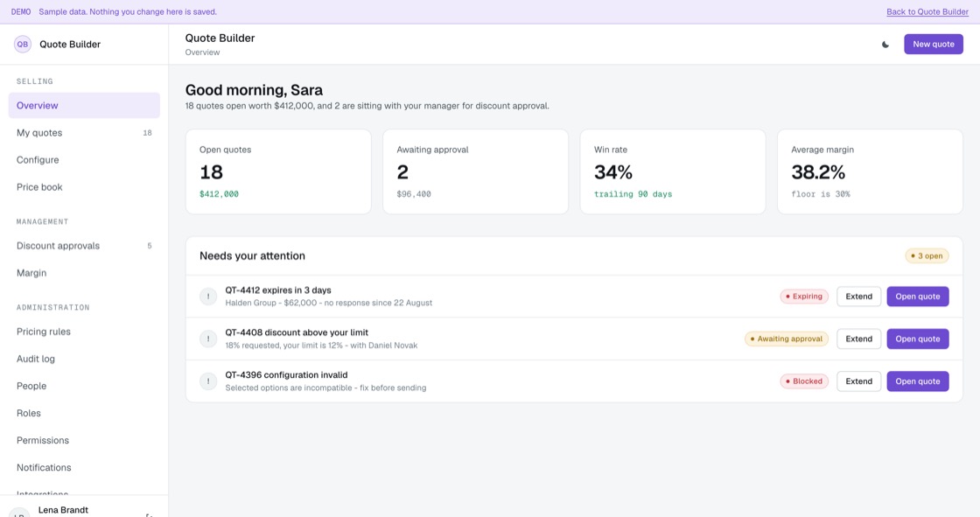The height and width of the screenshot is (517, 980).
Task: Open Permissions settings
Action: (84, 441)
